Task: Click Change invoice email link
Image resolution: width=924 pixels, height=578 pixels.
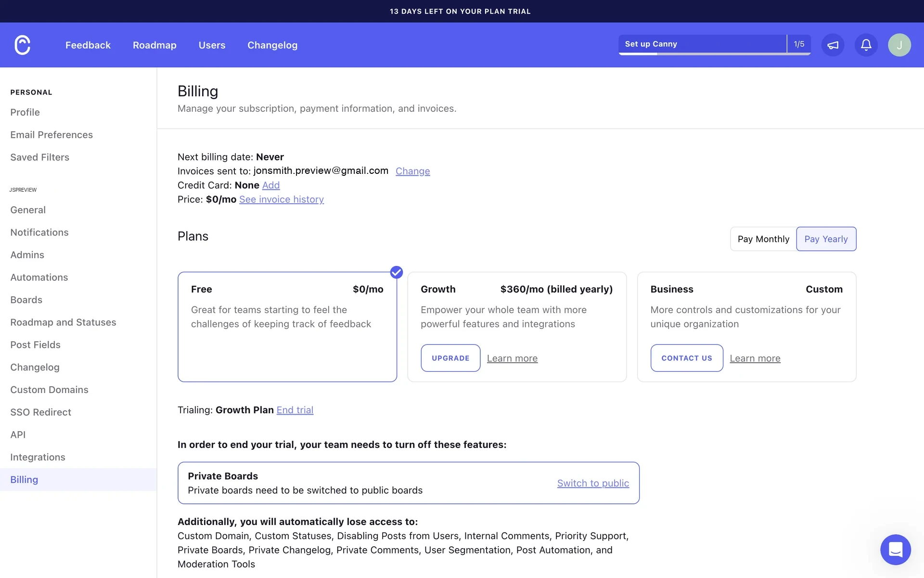Action: click(413, 171)
